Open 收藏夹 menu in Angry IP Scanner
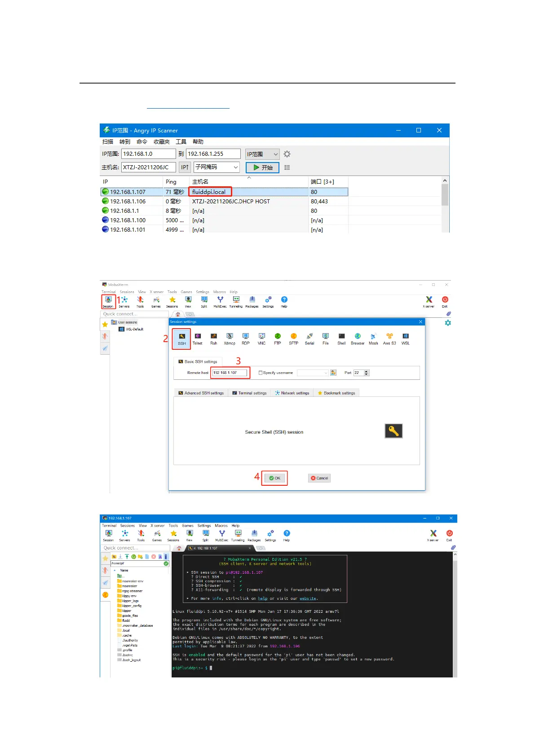This screenshot has width=535, height=756. pos(162,142)
